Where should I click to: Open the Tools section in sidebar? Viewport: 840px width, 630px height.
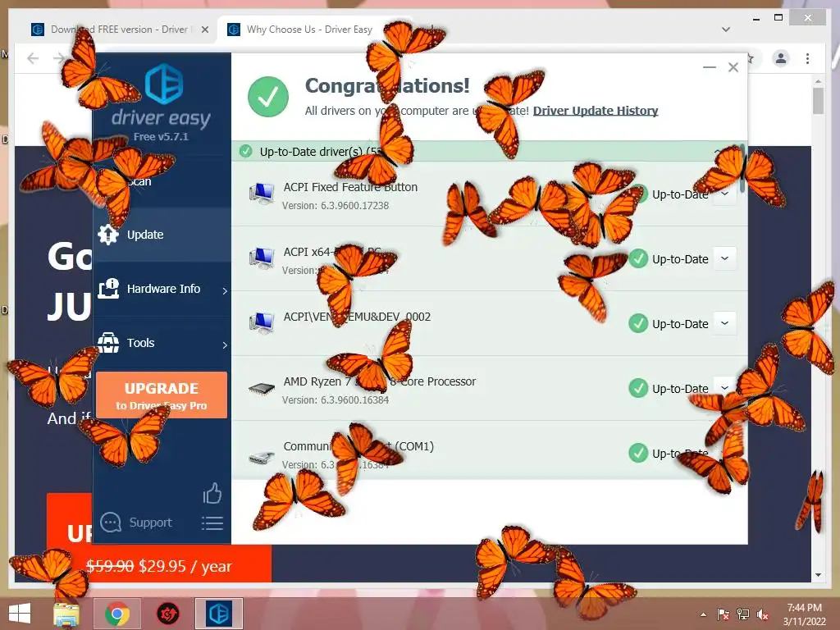click(x=162, y=343)
